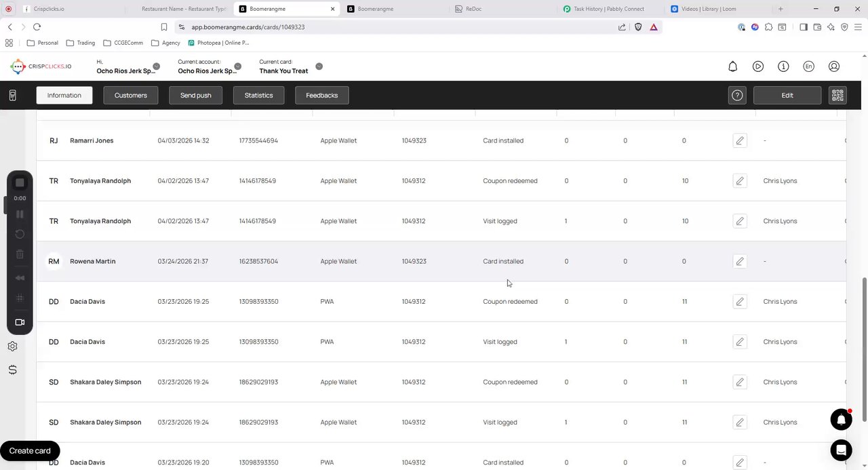Image resolution: width=868 pixels, height=470 pixels.
Task: Restart the Loom recording
Action: 20,234
